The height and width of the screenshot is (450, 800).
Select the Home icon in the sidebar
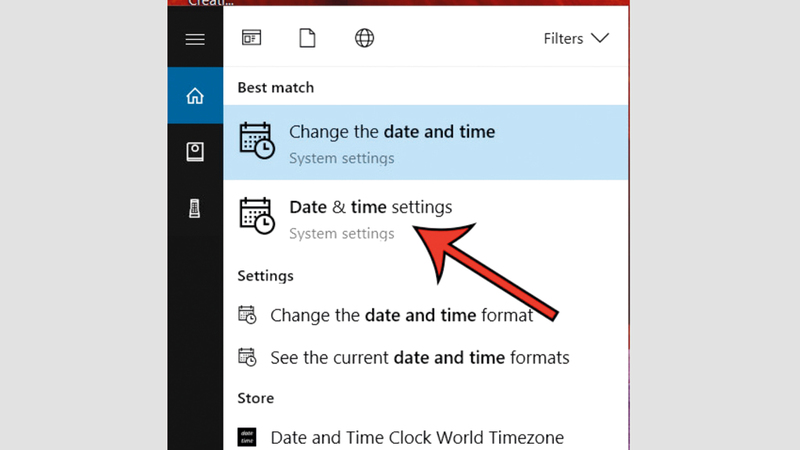click(195, 96)
